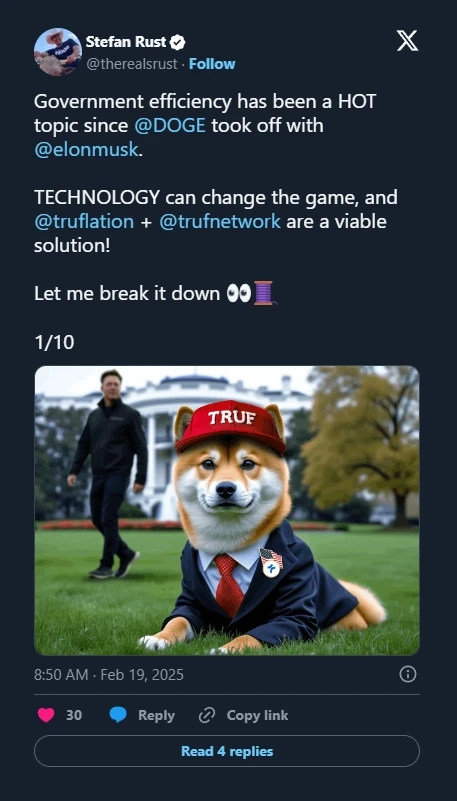Image resolution: width=457 pixels, height=801 pixels.
Task: Select the Copy link text
Action: tap(257, 715)
